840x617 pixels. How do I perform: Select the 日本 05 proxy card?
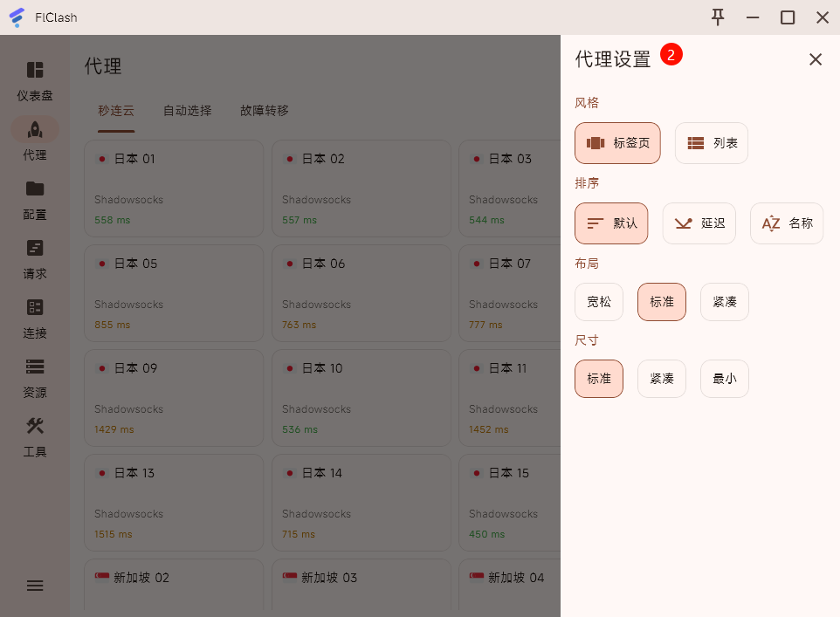(x=174, y=293)
